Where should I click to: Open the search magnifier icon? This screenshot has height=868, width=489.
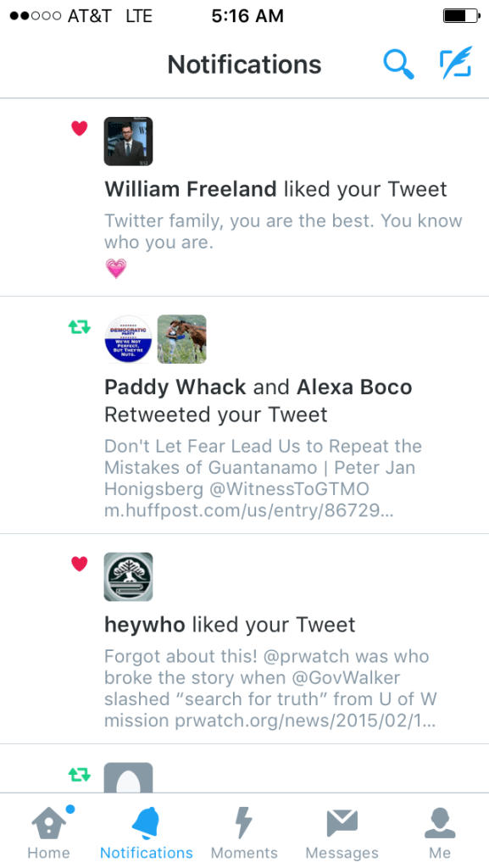(398, 64)
